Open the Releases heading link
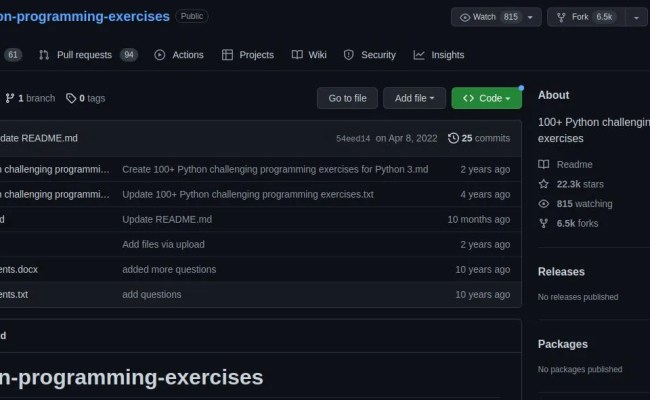650x400 pixels. [561, 272]
